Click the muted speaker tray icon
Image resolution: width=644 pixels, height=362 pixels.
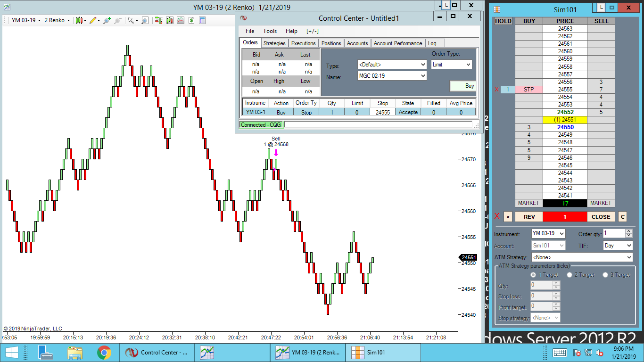click(x=600, y=353)
